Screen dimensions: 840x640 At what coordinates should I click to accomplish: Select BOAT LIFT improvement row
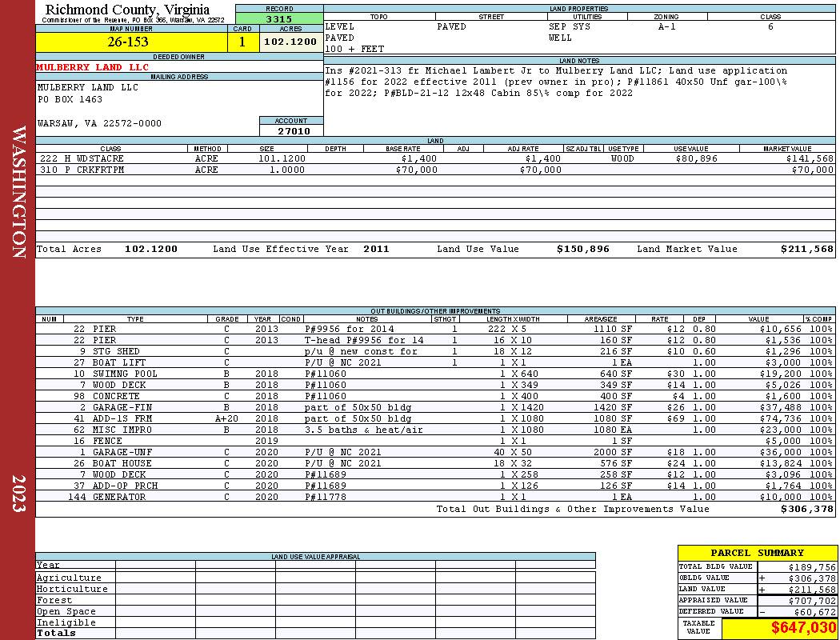click(119, 362)
